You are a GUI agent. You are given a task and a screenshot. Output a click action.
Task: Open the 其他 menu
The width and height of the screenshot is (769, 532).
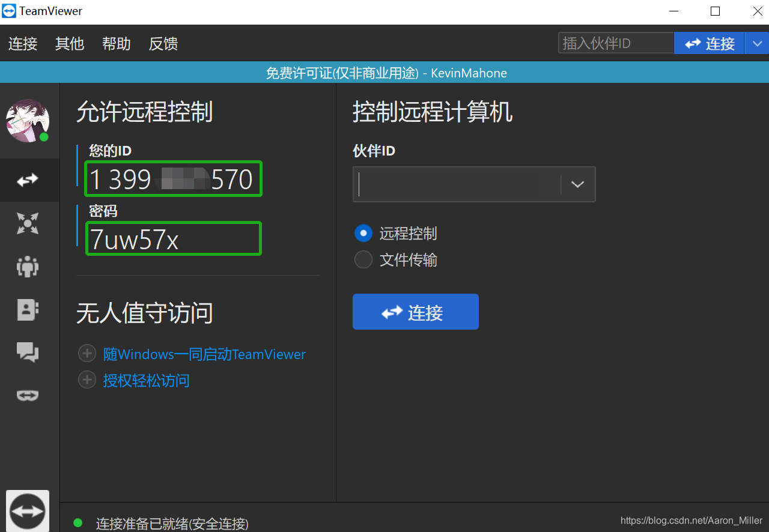[x=70, y=43]
